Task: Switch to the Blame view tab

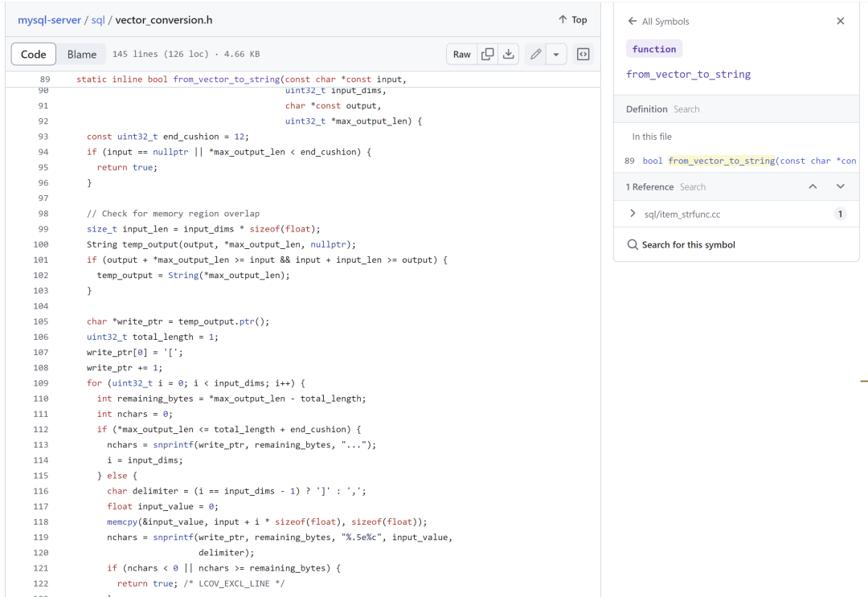Action: tap(82, 54)
